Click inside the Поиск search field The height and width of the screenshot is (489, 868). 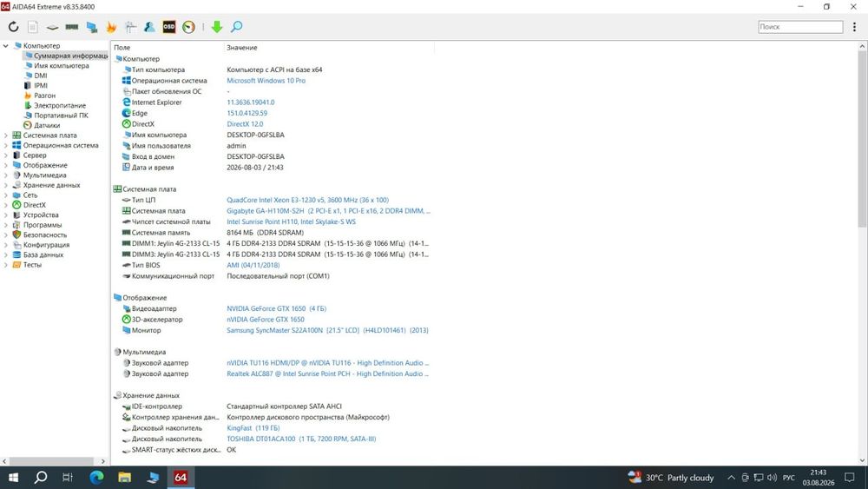click(x=800, y=27)
